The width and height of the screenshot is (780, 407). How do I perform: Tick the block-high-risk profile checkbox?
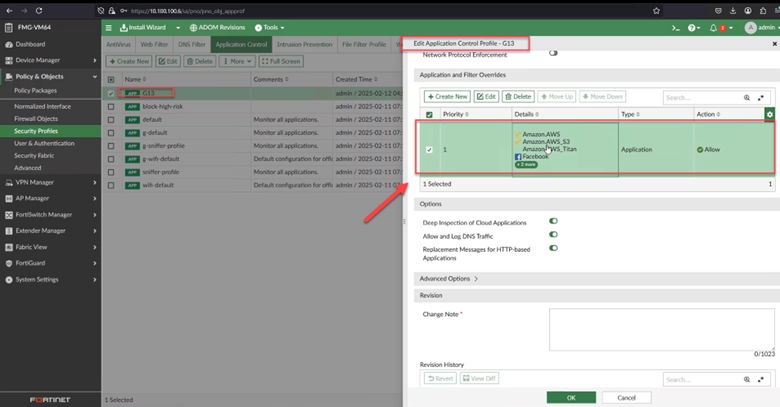click(111, 105)
